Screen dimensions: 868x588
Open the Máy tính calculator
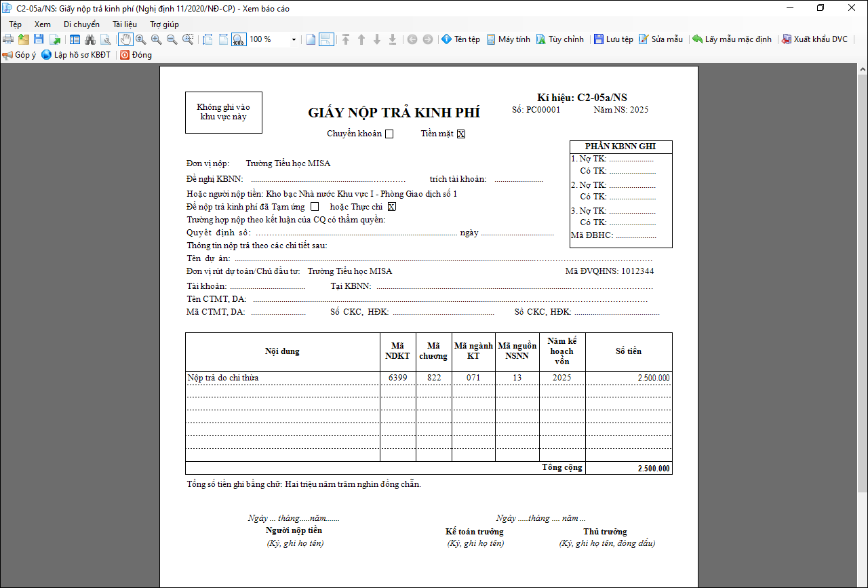[x=509, y=39]
